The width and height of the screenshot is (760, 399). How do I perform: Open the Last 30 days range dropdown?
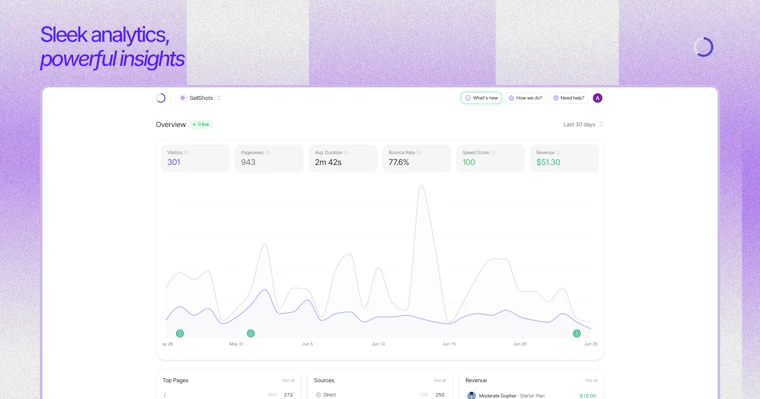point(583,125)
